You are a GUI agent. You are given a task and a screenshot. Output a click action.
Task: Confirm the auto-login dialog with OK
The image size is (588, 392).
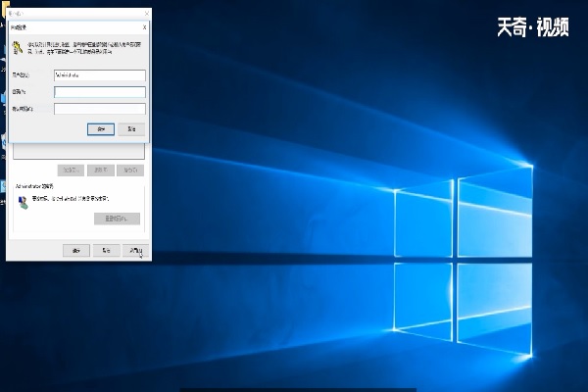[101, 129]
